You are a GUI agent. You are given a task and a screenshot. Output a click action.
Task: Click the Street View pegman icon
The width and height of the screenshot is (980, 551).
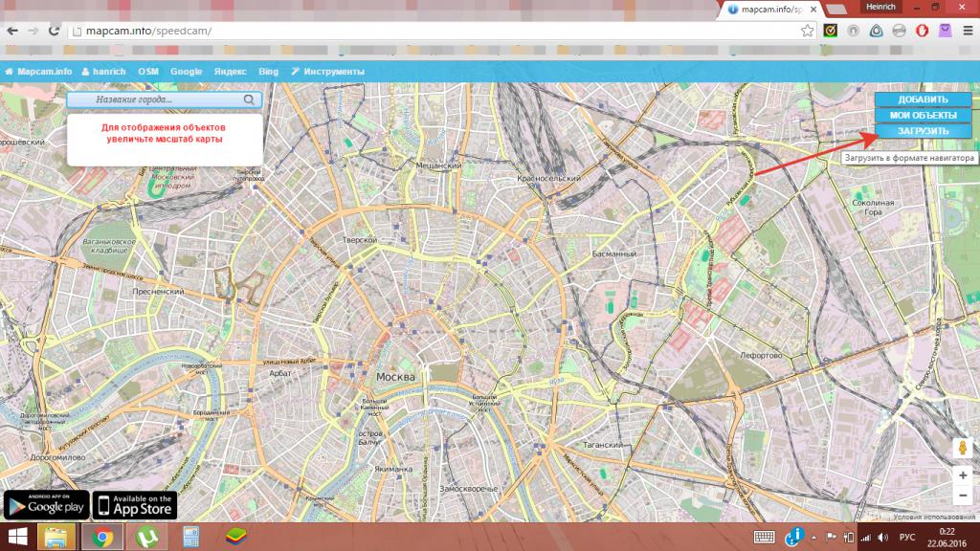963,448
